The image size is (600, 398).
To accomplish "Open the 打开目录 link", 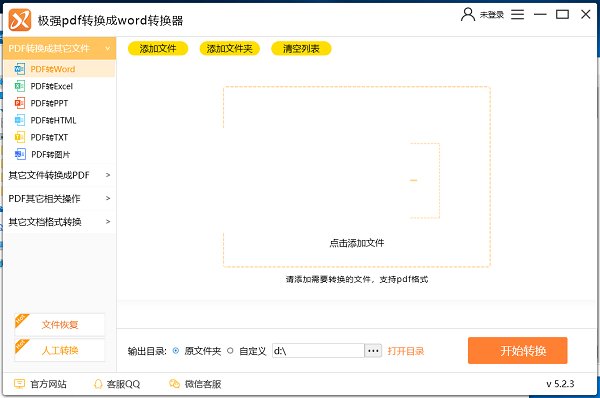I will pos(406,351).
